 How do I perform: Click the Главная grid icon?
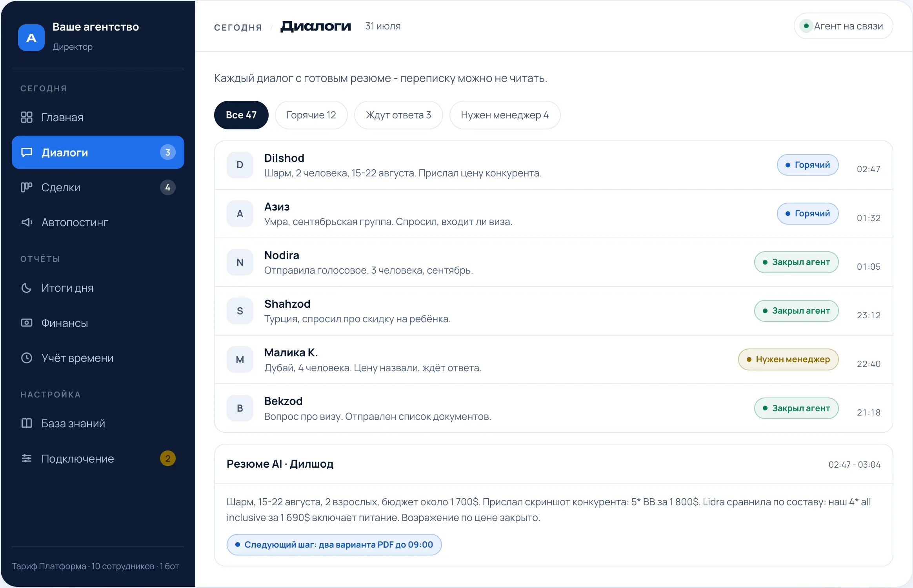[27, 117]
